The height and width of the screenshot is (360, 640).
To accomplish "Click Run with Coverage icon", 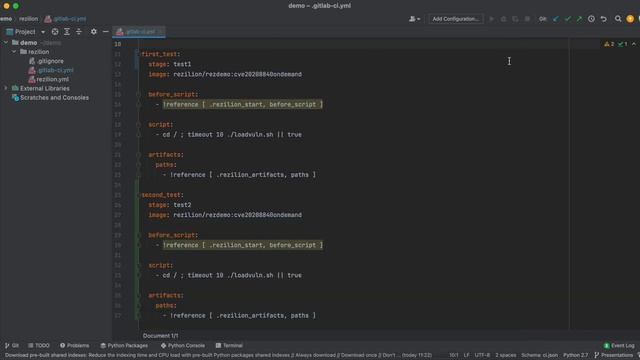I will (515, 19).
